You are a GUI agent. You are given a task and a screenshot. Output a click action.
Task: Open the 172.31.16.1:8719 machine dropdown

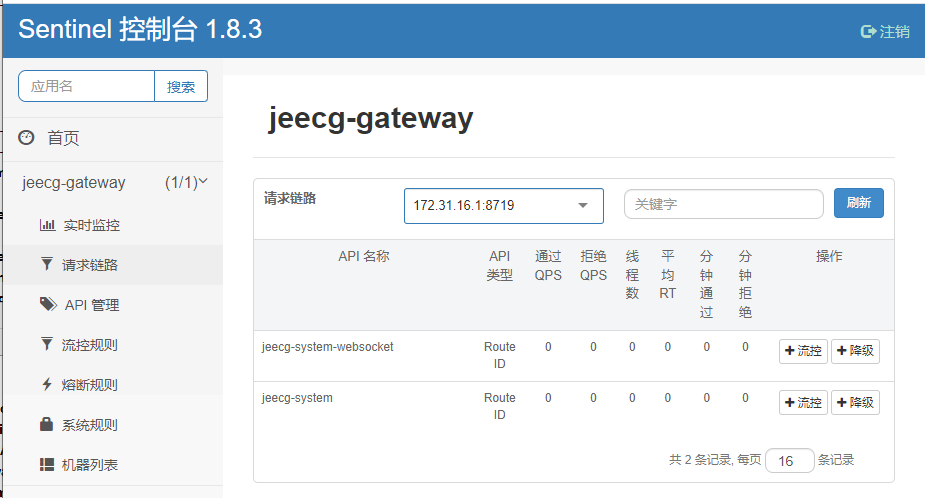(503, 206)
